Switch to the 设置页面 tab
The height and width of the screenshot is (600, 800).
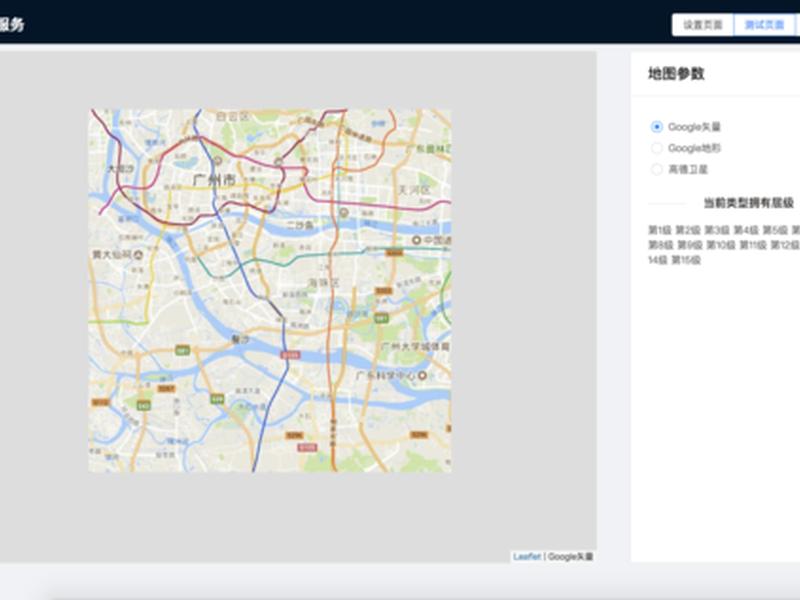pos(703,25)
